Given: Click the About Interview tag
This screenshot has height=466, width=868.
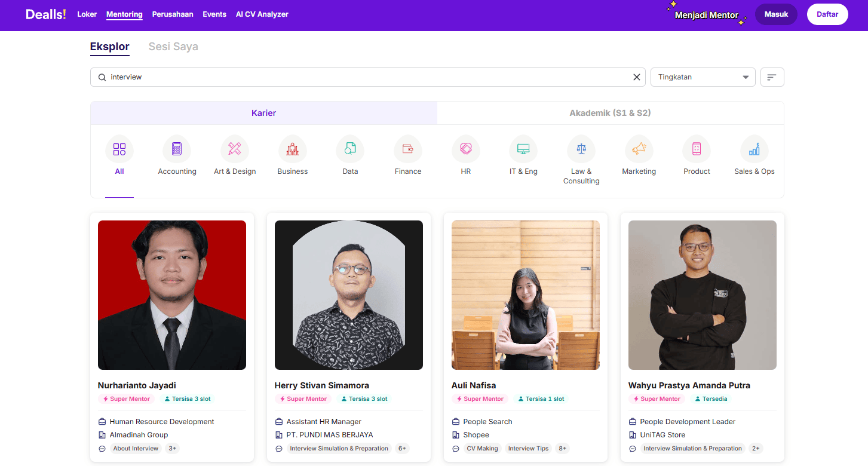Looking at the screenshot, I should [136, 449].
